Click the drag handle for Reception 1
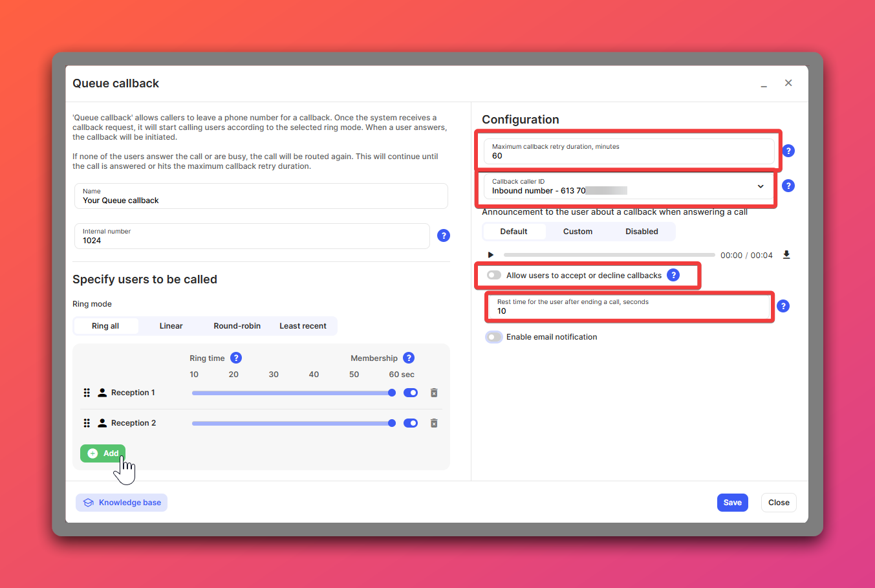The width and height of the screenshot is (875, 588). [x=87, y=393]
